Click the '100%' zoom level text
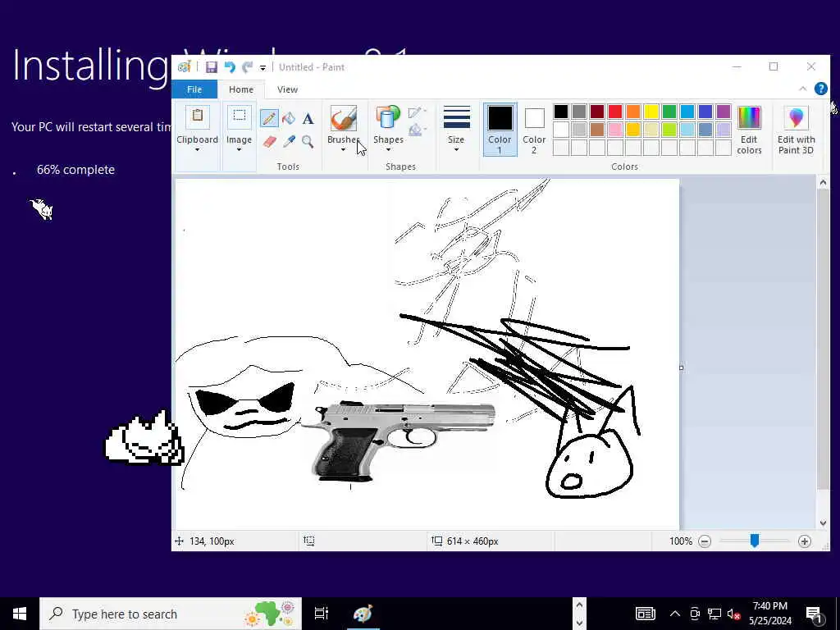Screen dimensions: 840x630 pos(680,541)
